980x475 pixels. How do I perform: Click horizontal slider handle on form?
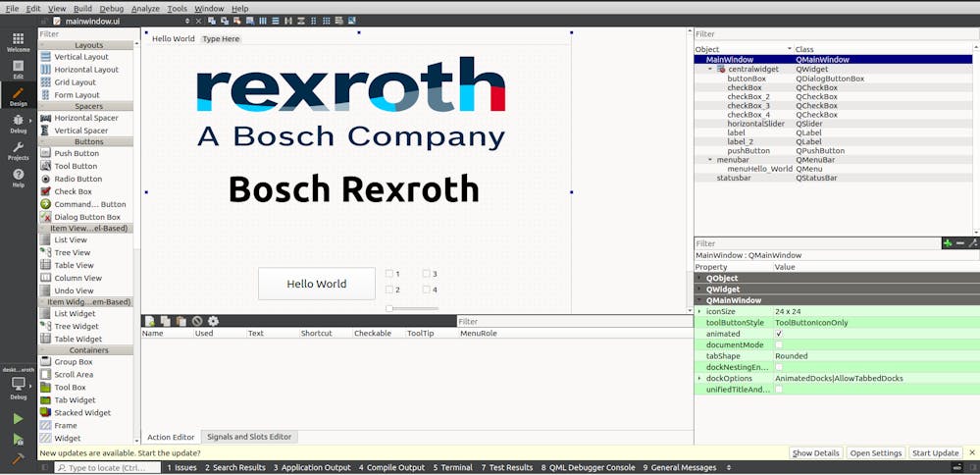click(389, 308)
